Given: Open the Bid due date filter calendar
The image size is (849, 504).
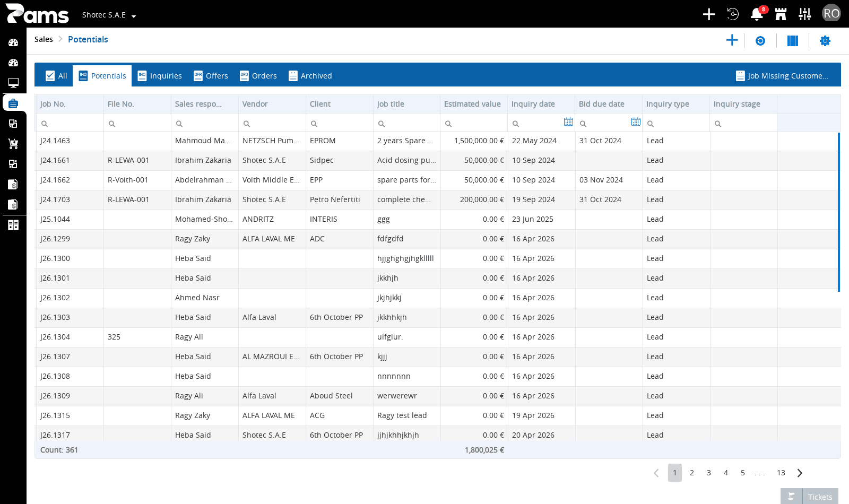Looking at the screenshot, I should coord(636,122).
